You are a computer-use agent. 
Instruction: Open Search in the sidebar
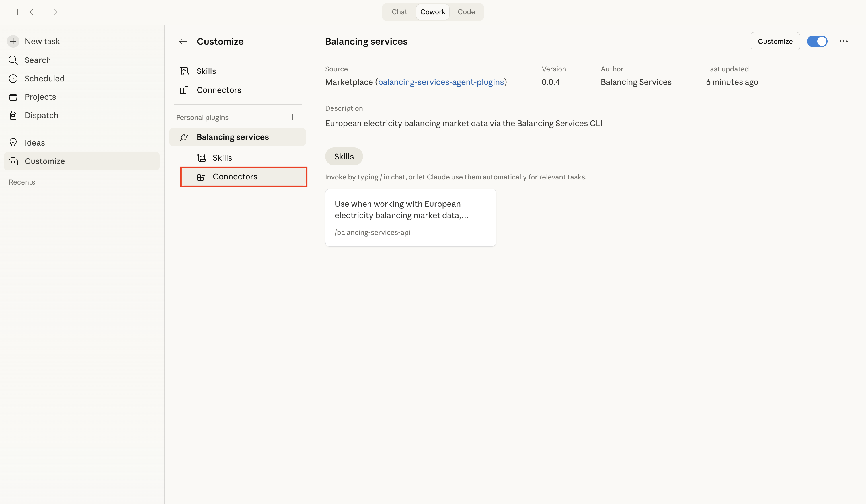click(x=38, y=60)
